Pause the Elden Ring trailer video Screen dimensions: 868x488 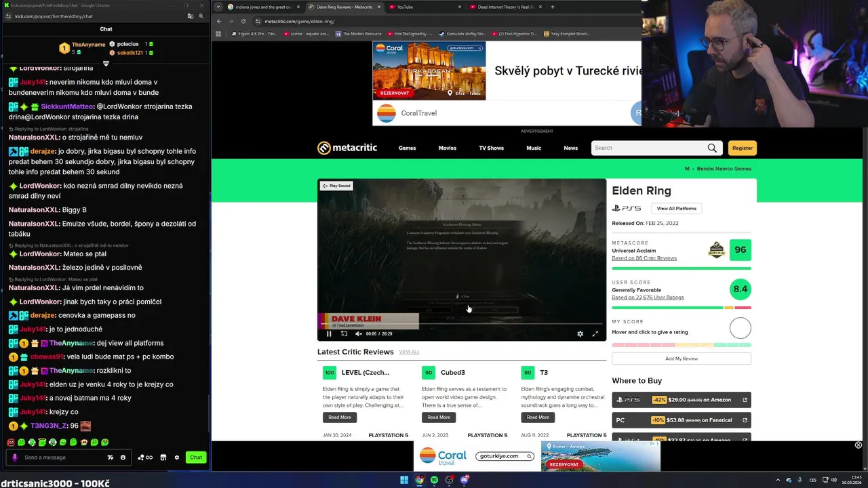329,333
